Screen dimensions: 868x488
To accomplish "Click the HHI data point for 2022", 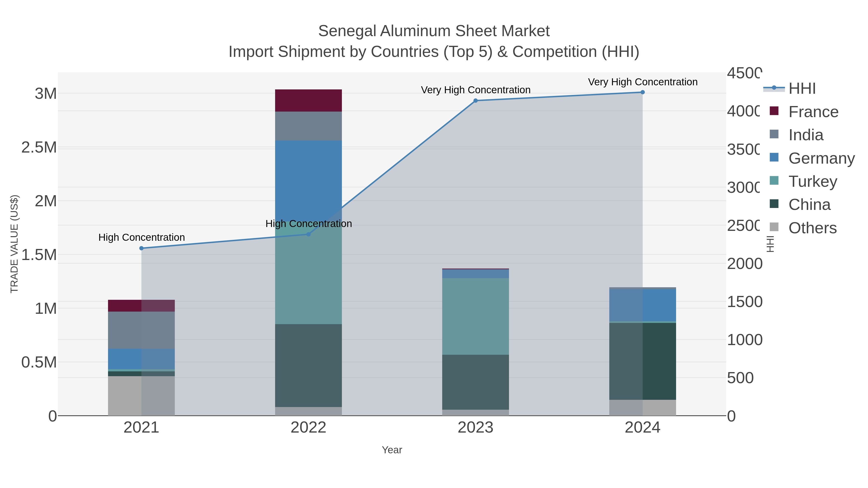I will point(308,234).
